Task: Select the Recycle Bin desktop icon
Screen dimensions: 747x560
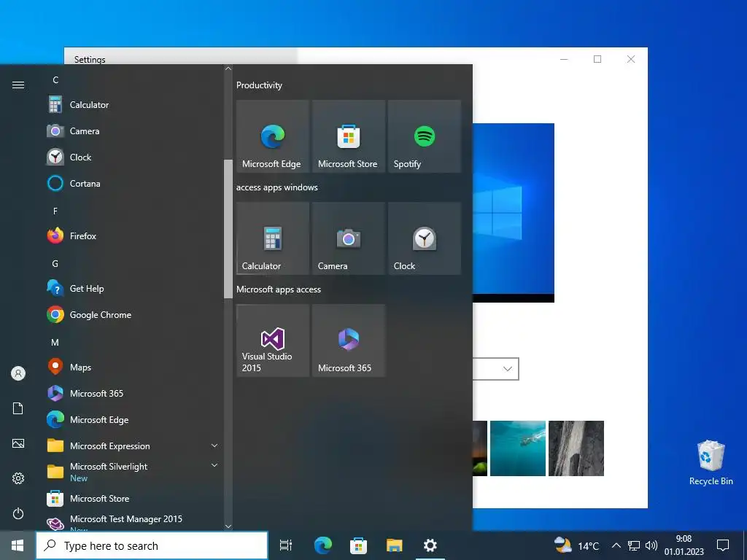Action: coord(711,462)
